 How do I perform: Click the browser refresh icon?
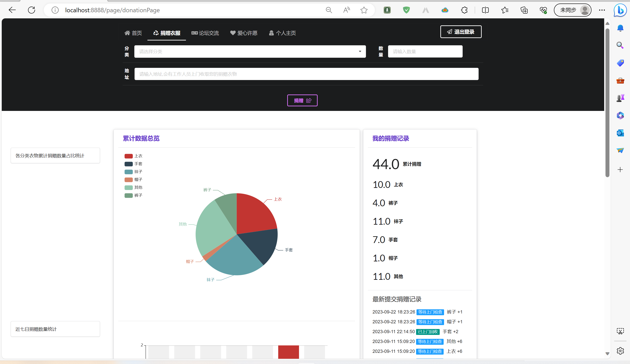tap(31, 10)
